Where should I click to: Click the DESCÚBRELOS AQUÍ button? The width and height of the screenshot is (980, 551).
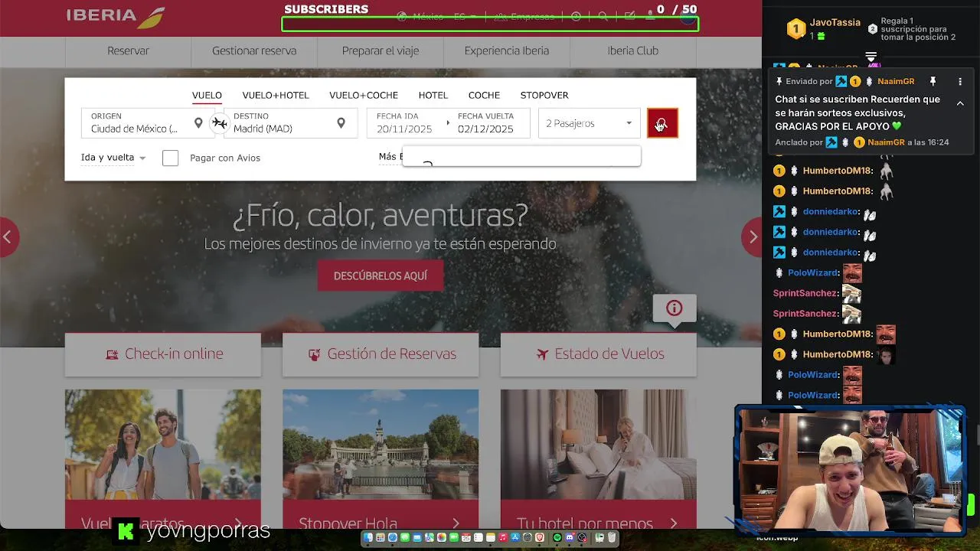381,275
